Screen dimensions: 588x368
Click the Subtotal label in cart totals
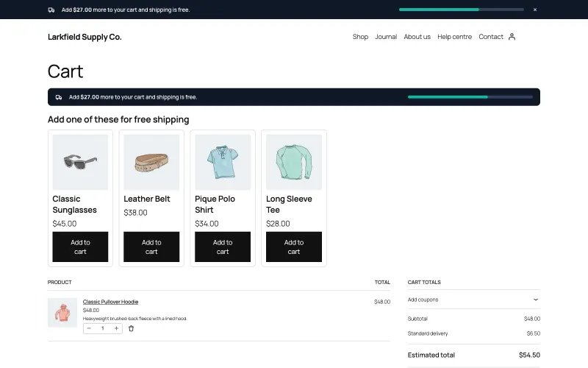pyautogui.click(x=417, y=319)
